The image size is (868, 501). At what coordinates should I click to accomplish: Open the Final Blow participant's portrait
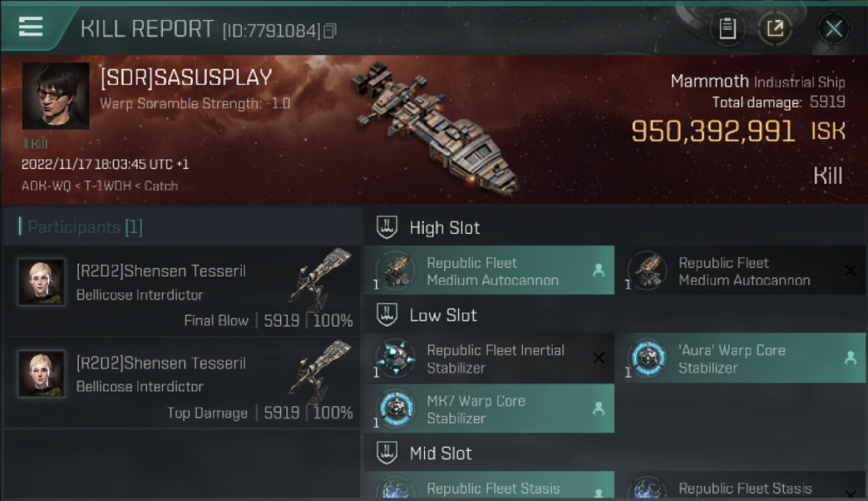41,282
